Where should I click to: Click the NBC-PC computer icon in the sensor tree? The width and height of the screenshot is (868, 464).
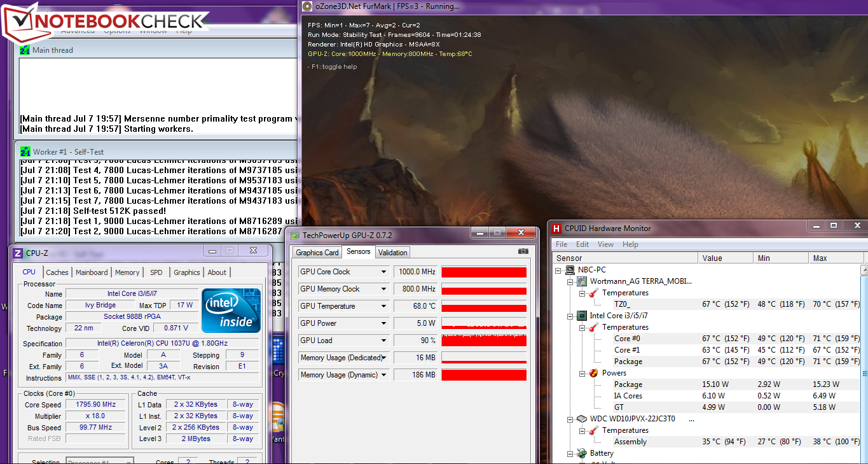click(570, 270)
